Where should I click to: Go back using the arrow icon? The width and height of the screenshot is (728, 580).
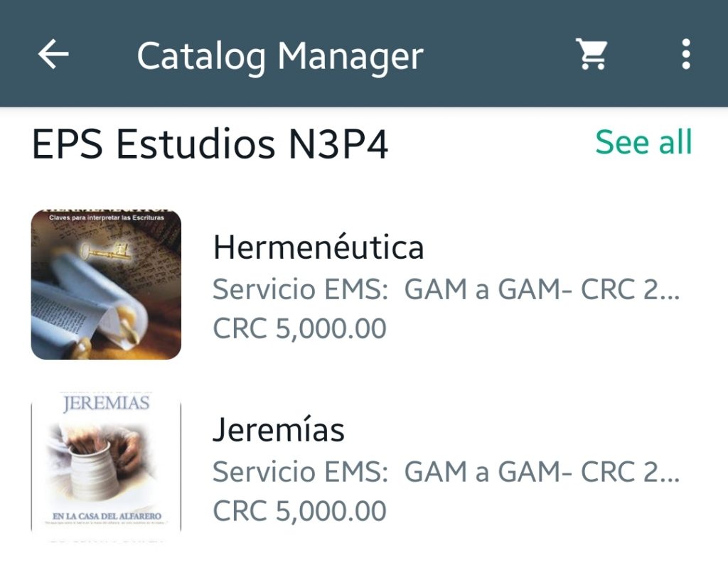[53, 54]
